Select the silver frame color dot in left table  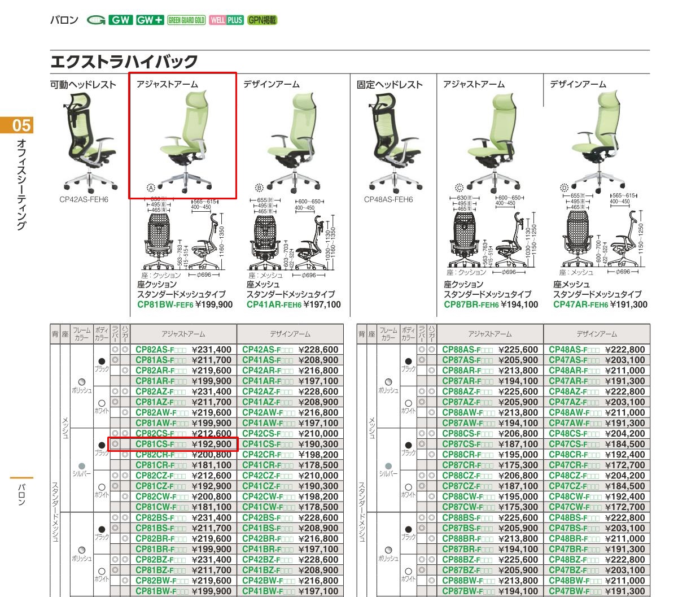[81, 465]
